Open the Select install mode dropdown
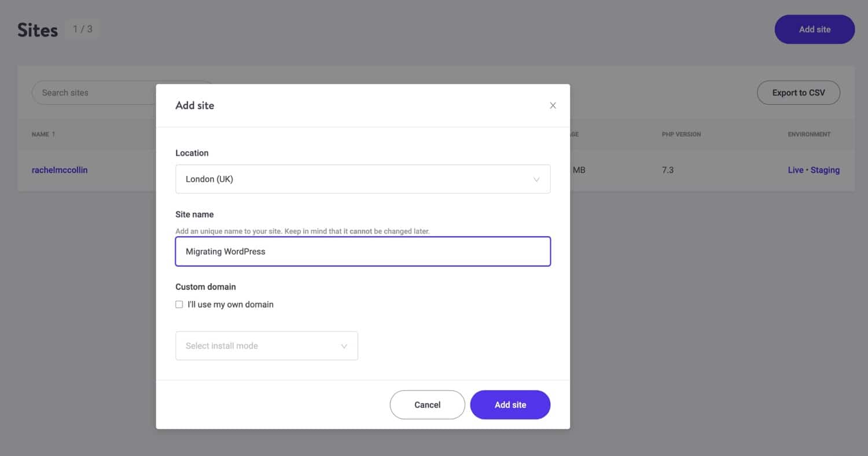868x456 pixels. 266,345
